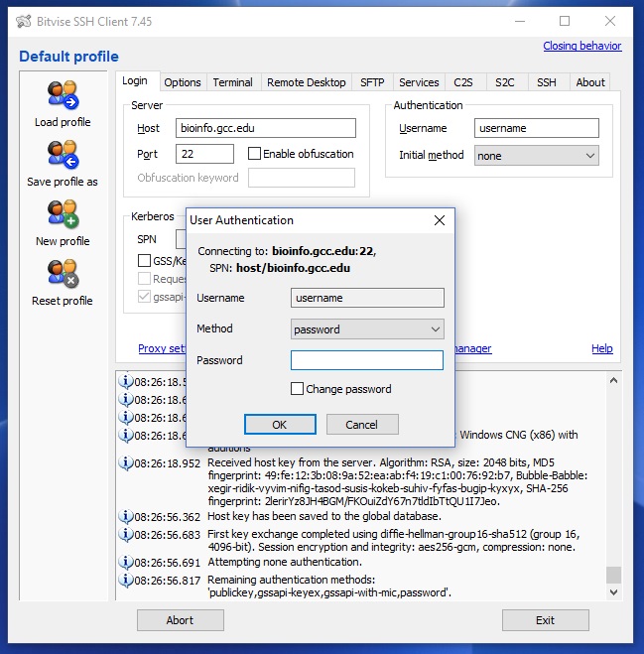The height and width of the screenshot is (654, 644).
Task: Open the SFTP tab
Action: click(x=372, y=82)
